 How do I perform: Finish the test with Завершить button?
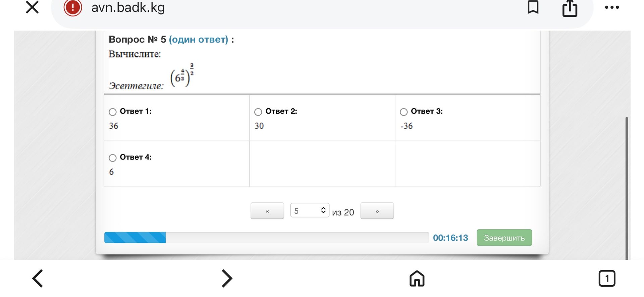(504, 238)
